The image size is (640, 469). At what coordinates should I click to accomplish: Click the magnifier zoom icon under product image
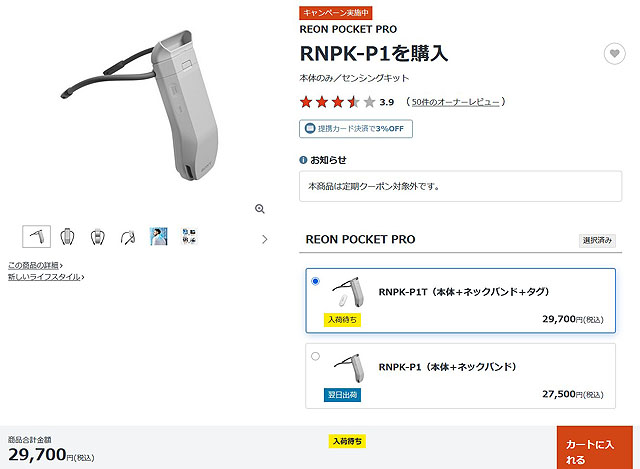click(x=260, y=209)
